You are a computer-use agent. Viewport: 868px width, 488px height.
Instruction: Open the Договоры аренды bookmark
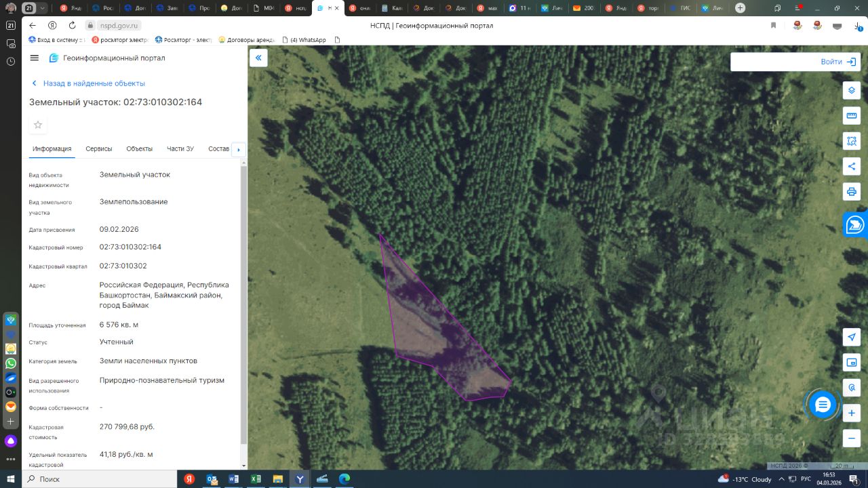tap(245, 40)
